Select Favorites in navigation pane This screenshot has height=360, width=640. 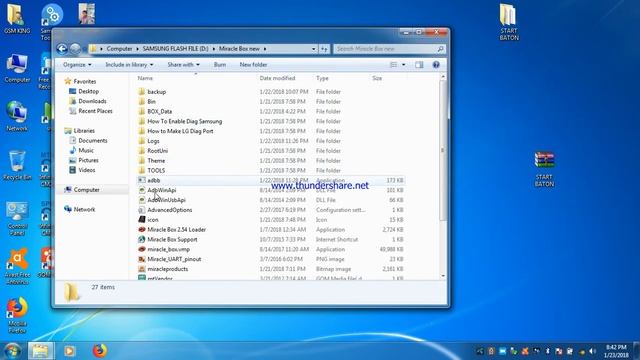point(85,81)
